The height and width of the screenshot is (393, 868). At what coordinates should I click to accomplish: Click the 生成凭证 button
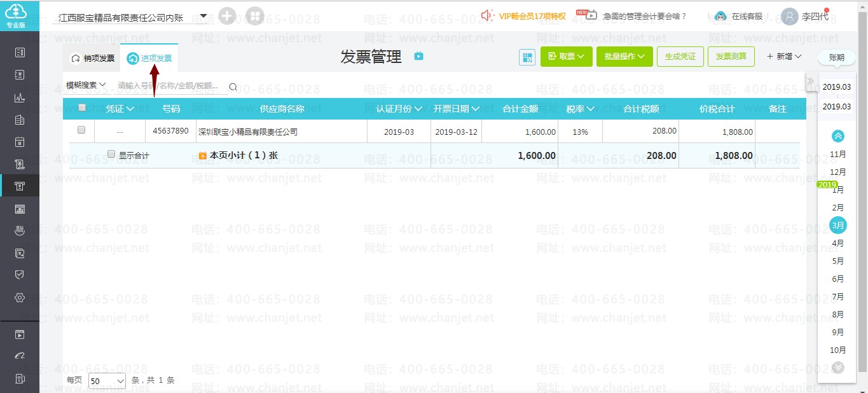pos(680,57)
